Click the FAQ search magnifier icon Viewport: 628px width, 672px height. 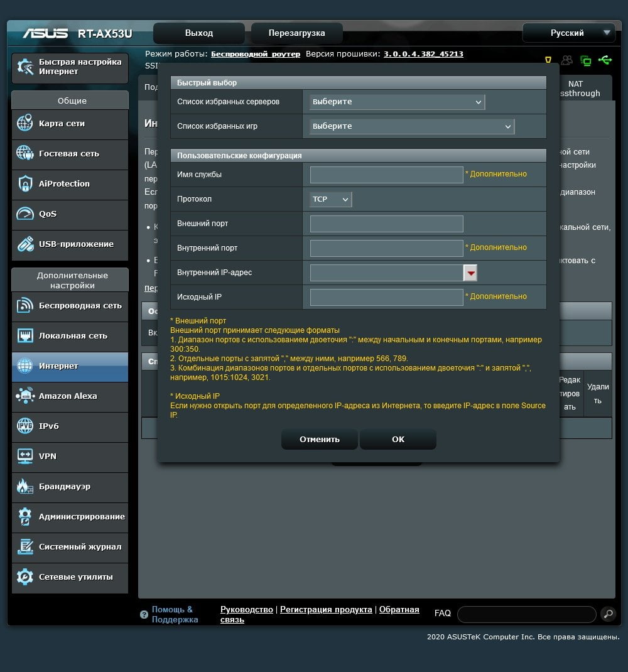pyautogui.click(x=609, y=614)
